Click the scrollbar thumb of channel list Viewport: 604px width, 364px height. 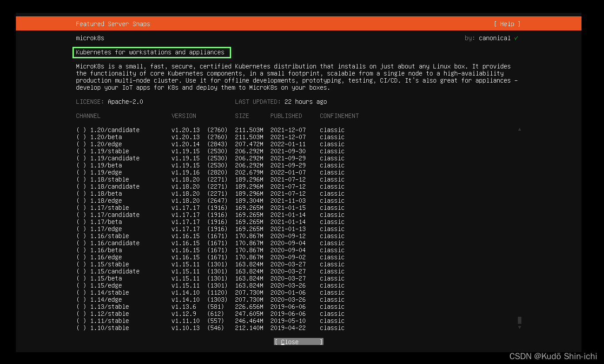point(520,320)
